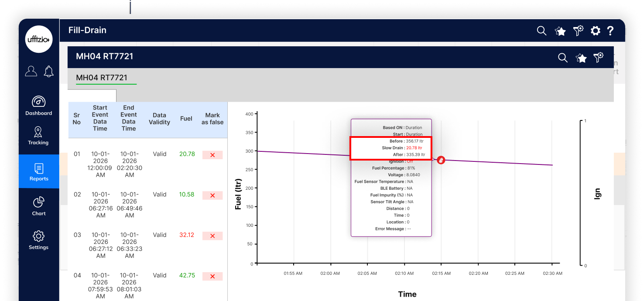Open Dashboard from the sidebar
Viewport: 644px width, 301px height.
coord(38,106)
